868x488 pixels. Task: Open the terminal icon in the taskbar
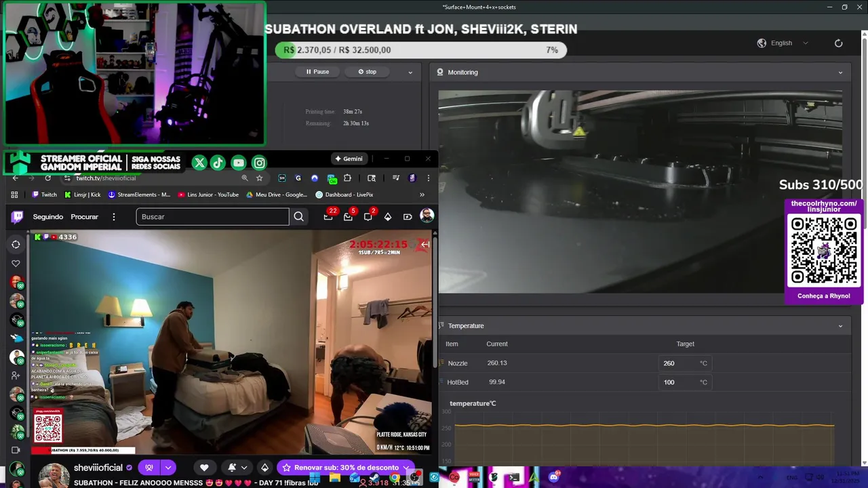pos(514,477)
